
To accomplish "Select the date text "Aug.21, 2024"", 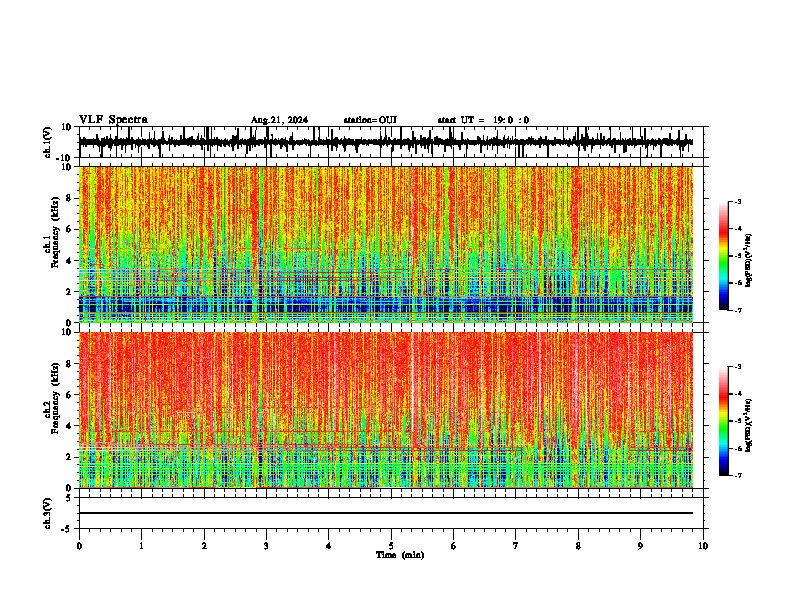I will (279, 120).
